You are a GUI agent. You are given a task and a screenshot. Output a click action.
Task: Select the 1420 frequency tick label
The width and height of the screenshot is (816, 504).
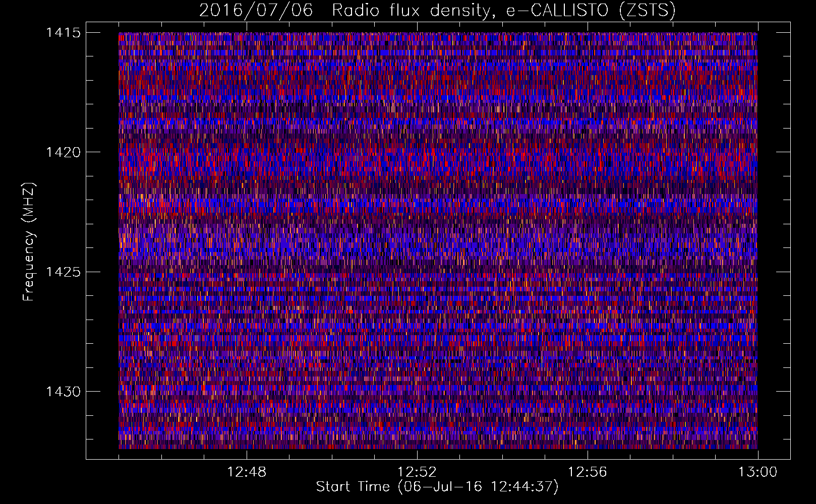pyautogui.click(x=63, y=152)
